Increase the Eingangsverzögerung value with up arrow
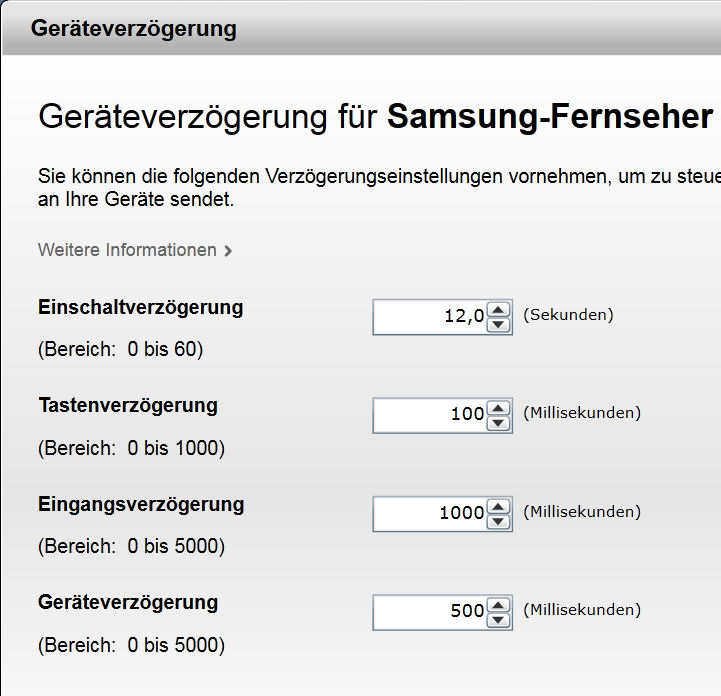721x696 pixels. click(498, 507)
